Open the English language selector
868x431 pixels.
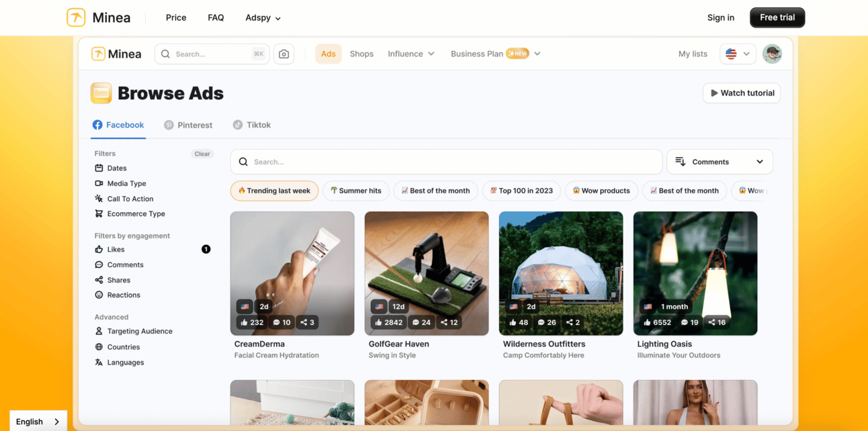coord(38,422)
